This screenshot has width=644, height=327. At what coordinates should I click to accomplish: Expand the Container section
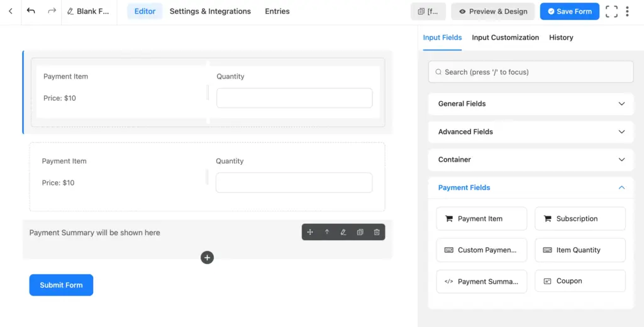(x=531, y=160)
